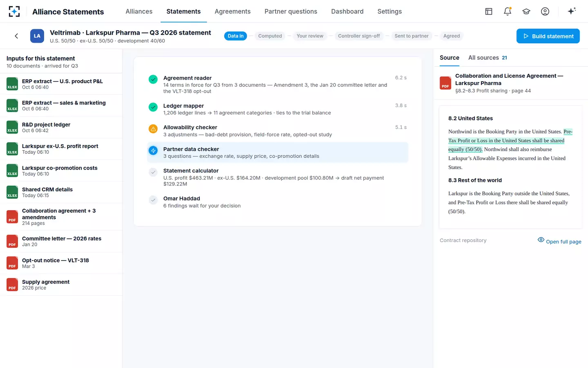
Task: Click the 6.2 s duration on Agreement reader
Action: coord(401,78)
